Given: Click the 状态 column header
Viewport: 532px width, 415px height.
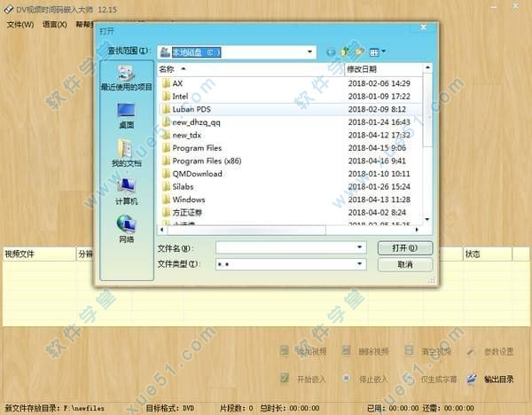Looking at the screenshot, I should coord(487,254).
